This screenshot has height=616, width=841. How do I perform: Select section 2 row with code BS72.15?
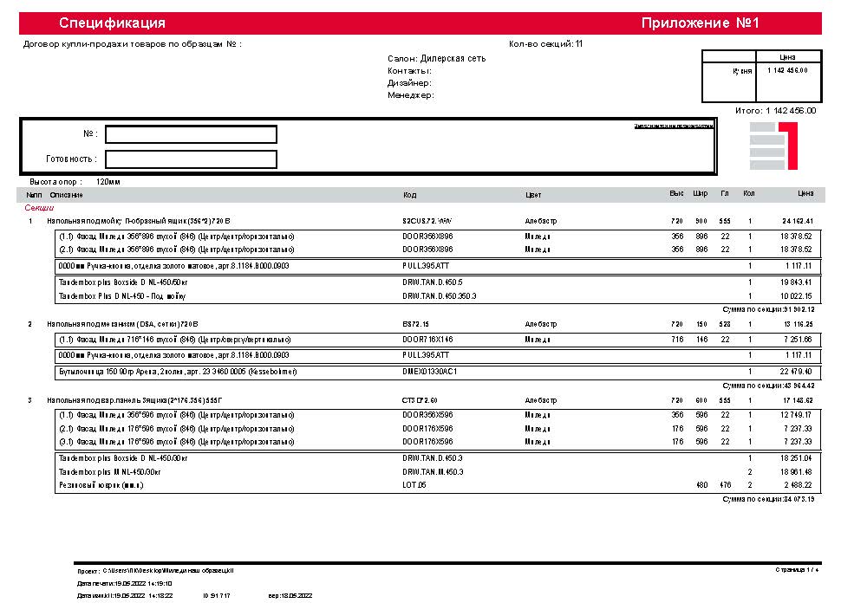click(416, 324)
